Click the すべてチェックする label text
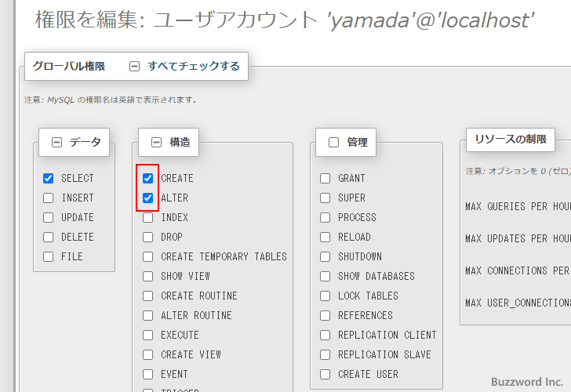 click(194, 66)
